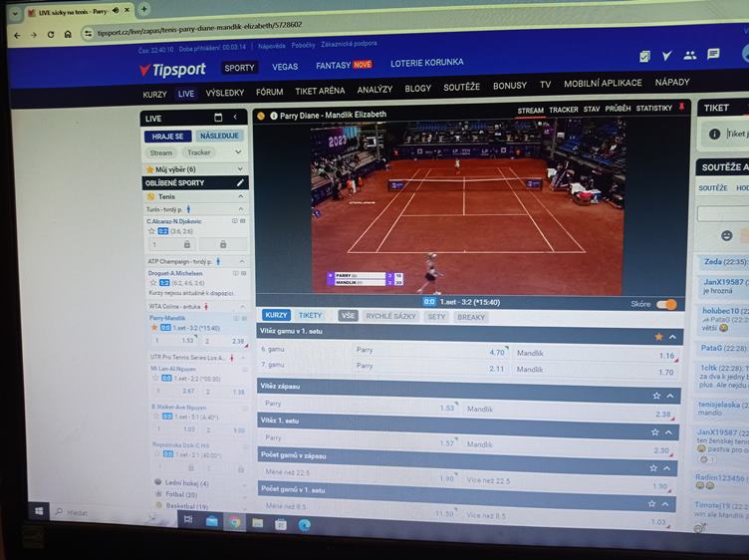749x560 pixels.
Task: Bet on Mandlik to win match at 2.38
Action: (x=570, y=412)
